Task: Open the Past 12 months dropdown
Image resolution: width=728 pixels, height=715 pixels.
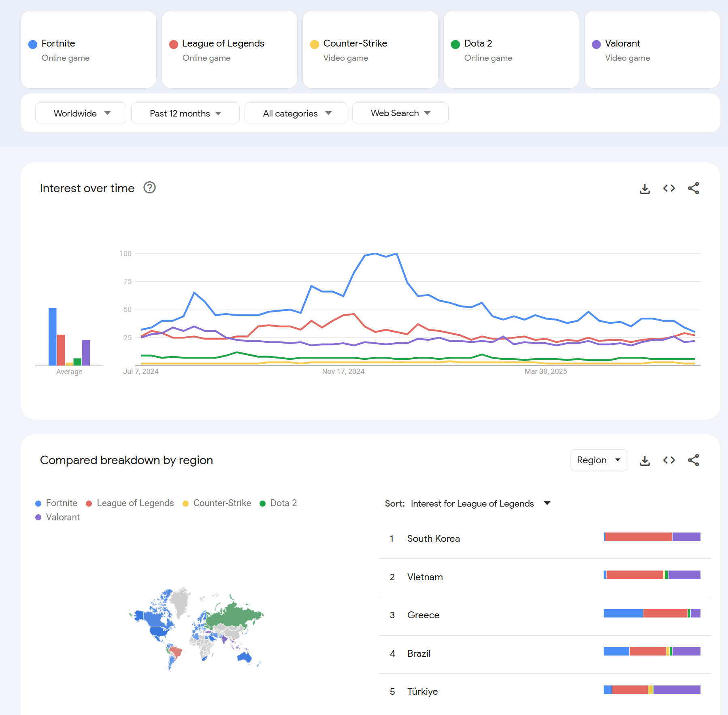Action: coord(185,113)
